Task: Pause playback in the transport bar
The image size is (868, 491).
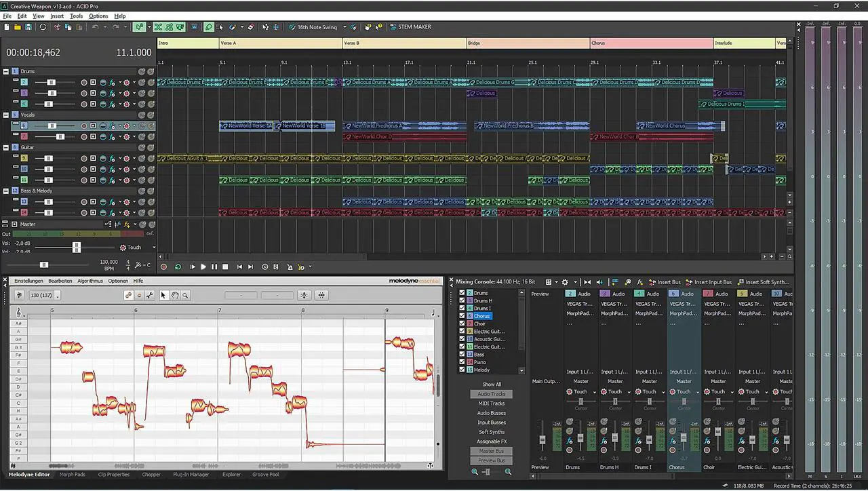Action: coord(214,267)
